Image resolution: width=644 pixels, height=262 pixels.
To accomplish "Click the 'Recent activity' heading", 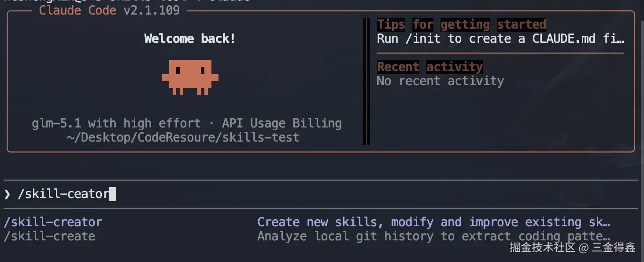I will pyautogui.click(x=430, y=67).
